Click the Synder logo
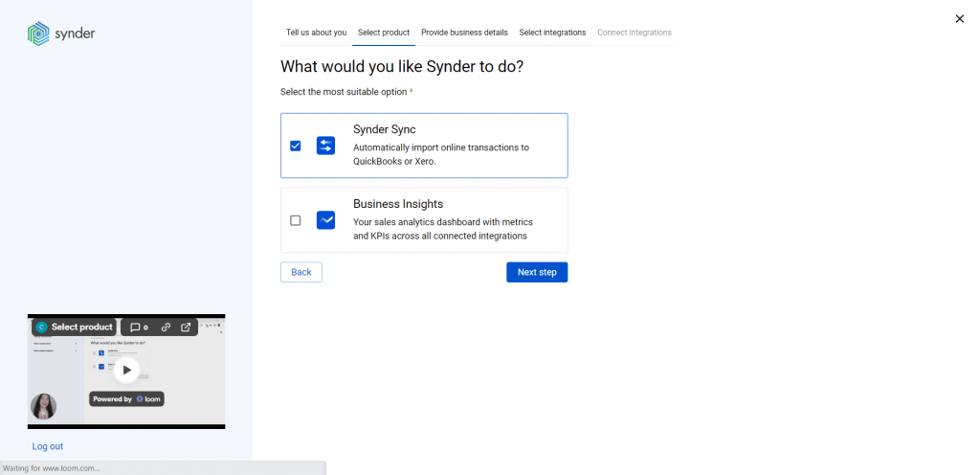Image resolution: width=980 pixels, height=475 pixels. 61,34
